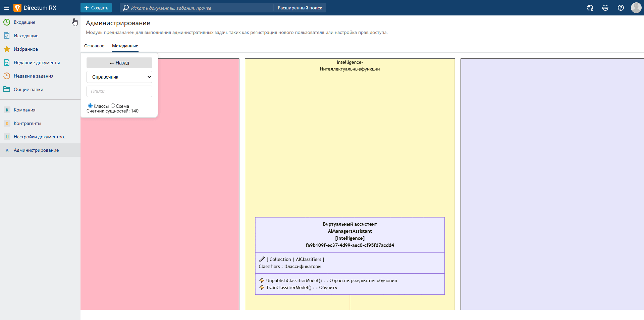Open the NEW updates icon
The height and width of the screenshot is (320, 644).
tap(605, 8)
